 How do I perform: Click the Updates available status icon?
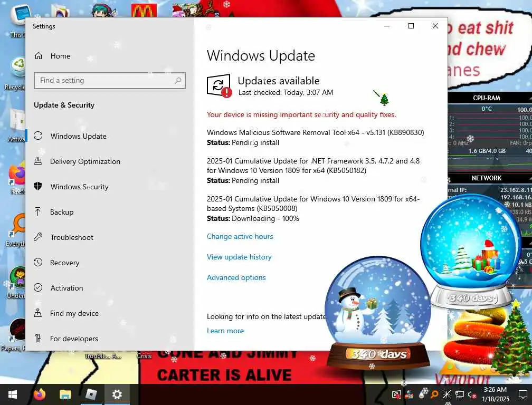coord(219,86)
